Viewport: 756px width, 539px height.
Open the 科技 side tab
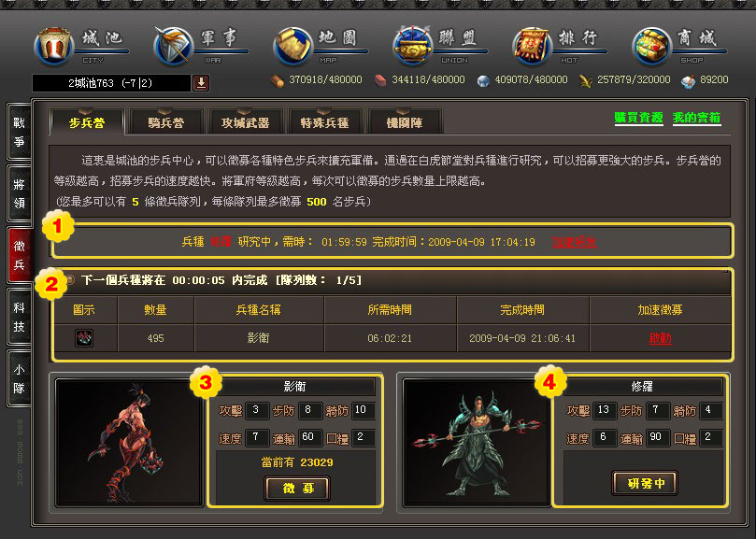(x=19, y=317)
